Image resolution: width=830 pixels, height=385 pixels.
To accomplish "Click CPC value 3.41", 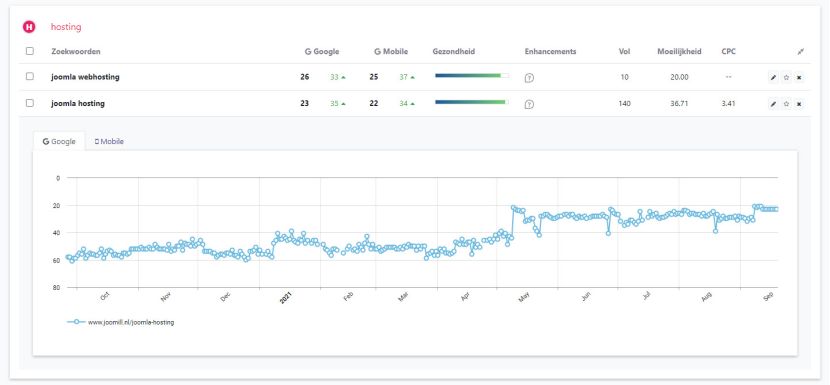I will (728, 103).
